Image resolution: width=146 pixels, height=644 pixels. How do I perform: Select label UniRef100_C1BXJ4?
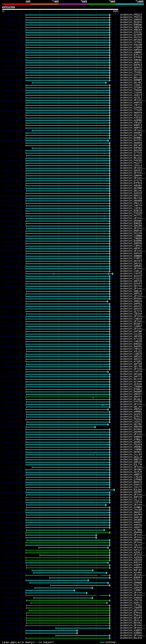point(131,271)
